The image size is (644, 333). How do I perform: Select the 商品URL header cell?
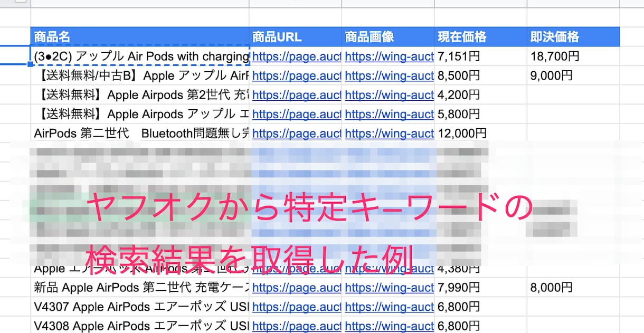click(296, 37)
